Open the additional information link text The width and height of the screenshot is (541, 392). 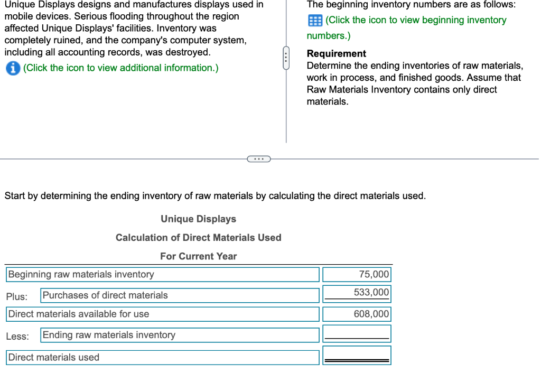point(121,68)
